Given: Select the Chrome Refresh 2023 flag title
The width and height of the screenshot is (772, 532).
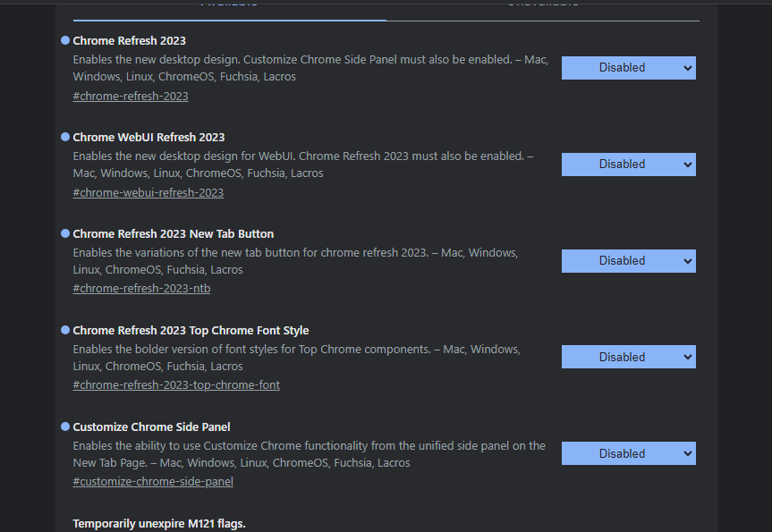Looking at the screenshot, I should 128,40.
